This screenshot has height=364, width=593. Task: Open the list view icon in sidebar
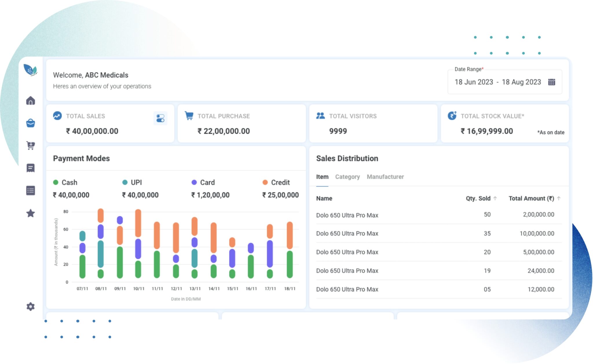tap(30, 191)
